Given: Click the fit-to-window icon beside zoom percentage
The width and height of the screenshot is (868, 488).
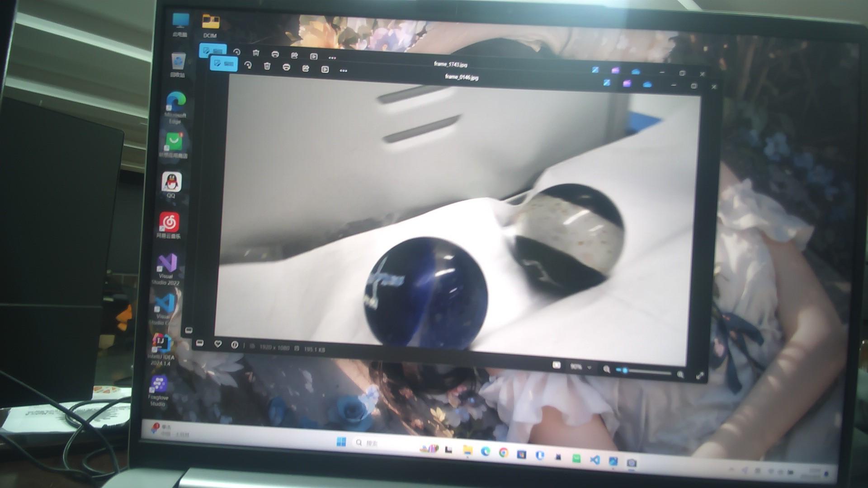Looking at the screenshot, I should pyautogui.click(x=557, y=365).
